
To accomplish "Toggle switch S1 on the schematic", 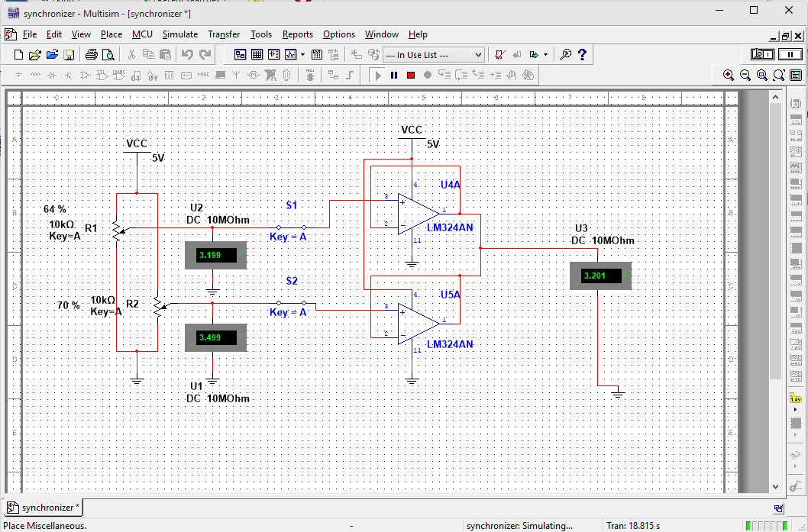I will pos(291,227).
